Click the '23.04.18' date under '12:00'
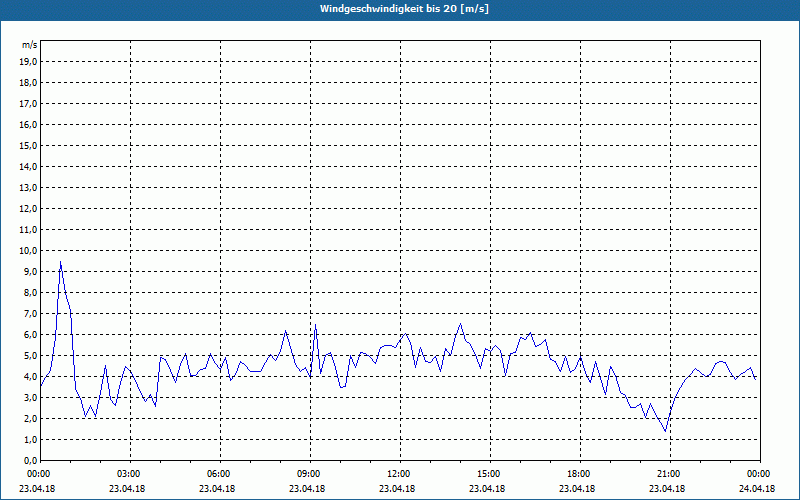The width and height of the screenshot is (800, 500). coord(397,489)
